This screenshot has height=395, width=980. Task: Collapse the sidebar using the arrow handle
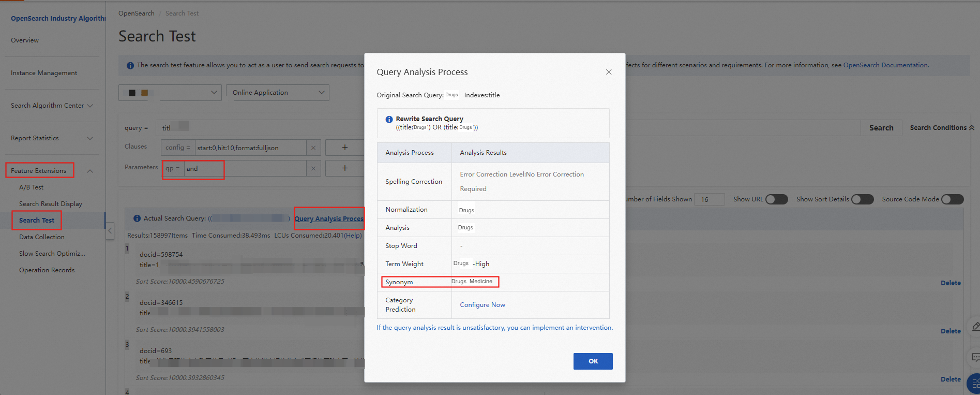110,231
